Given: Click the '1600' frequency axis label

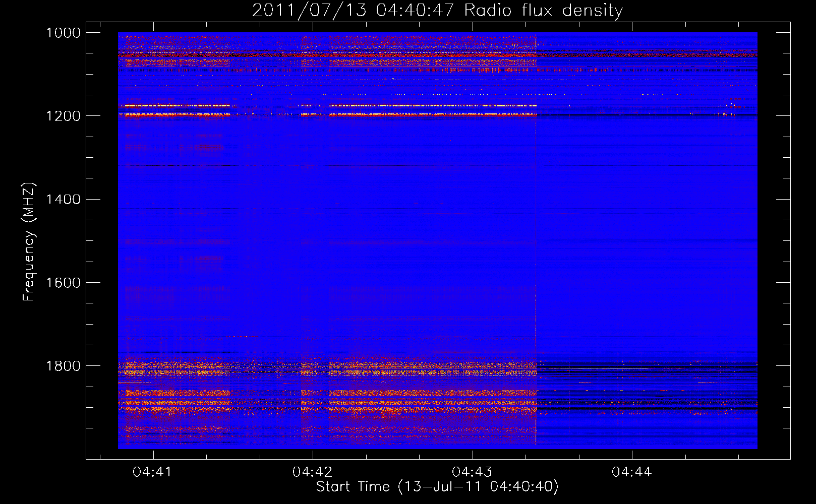Looking at the screenshot, I should pos(63,282).
